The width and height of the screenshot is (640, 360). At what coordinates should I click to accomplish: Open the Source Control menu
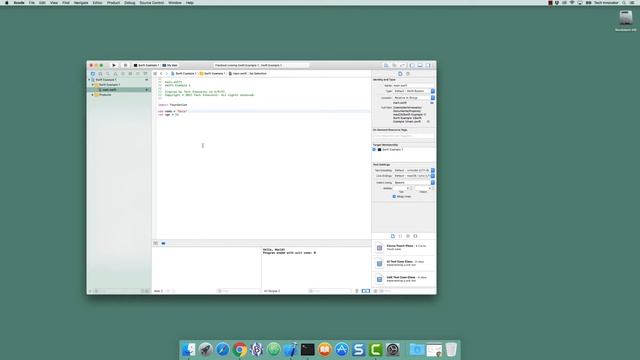click(x=152, y=3)
